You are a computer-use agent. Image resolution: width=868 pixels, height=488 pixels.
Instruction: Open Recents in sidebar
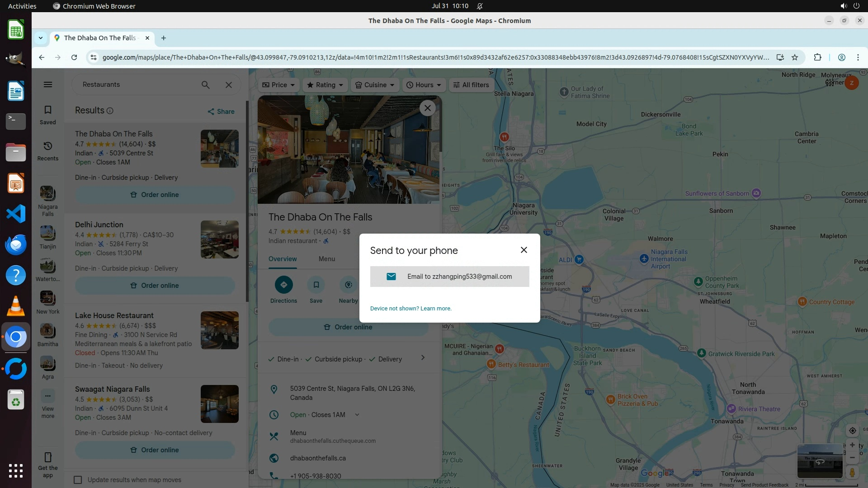pos(48,151)
